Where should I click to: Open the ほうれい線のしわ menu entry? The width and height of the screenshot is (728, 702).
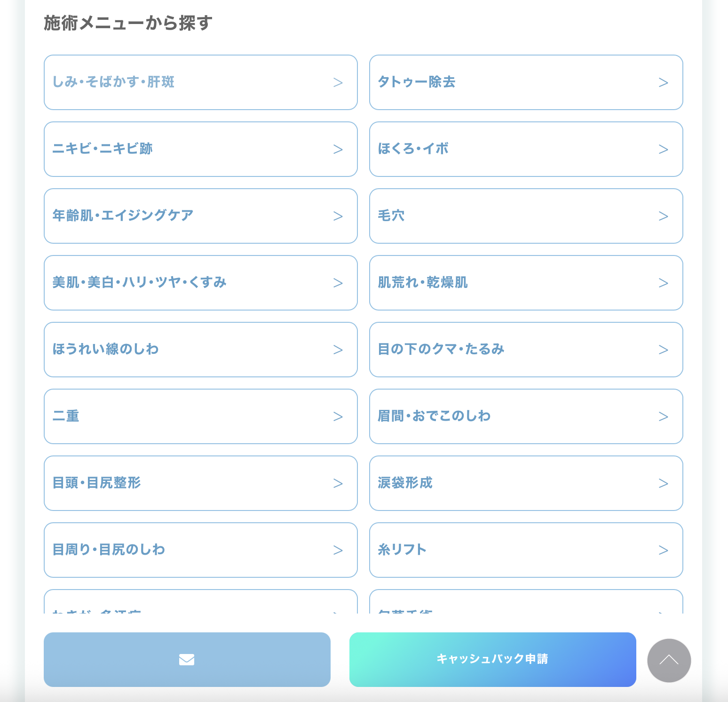(200, 350)
